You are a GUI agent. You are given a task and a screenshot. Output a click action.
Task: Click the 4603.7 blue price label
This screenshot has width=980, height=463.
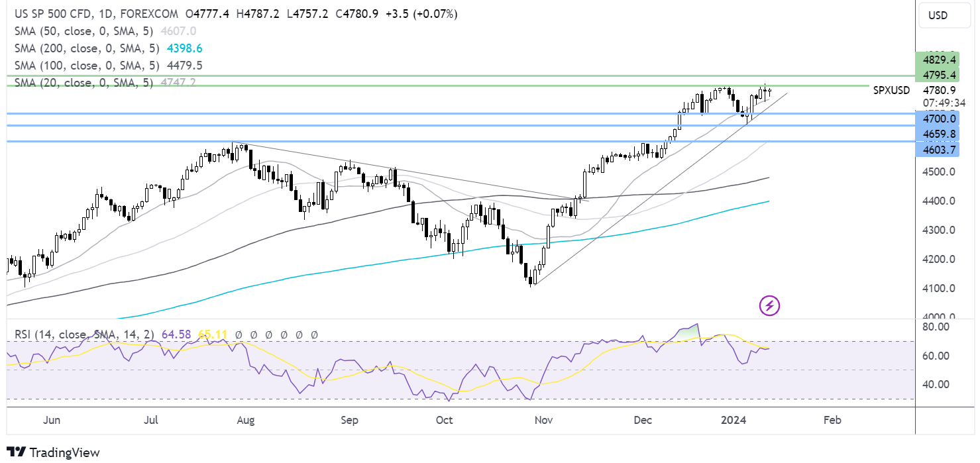[x=937, y=150]
